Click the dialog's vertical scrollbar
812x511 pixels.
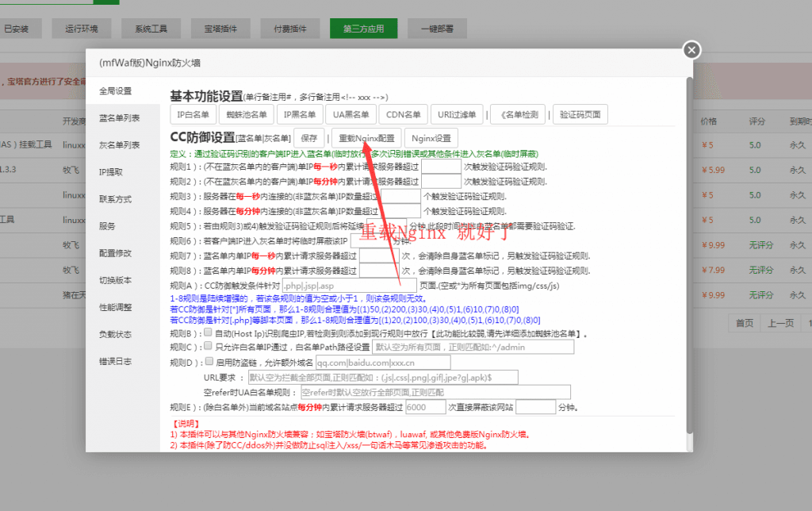[688, 238]
